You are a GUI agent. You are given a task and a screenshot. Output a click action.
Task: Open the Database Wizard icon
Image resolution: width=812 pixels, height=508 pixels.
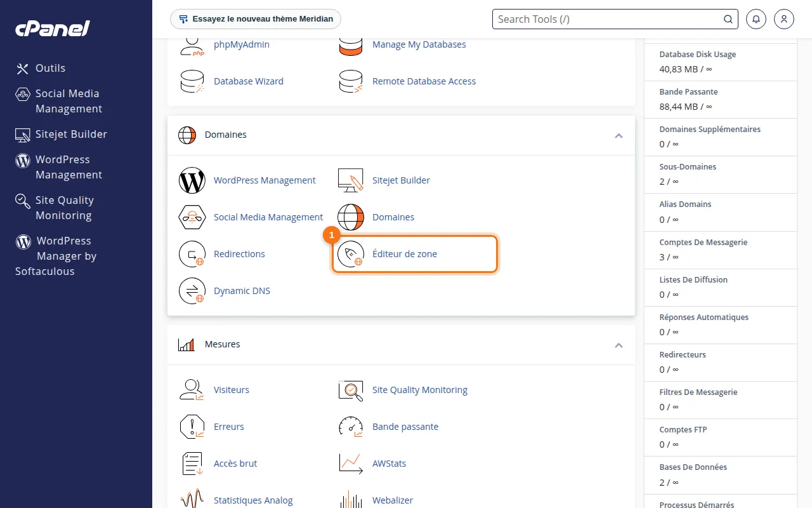coord(192,81)
